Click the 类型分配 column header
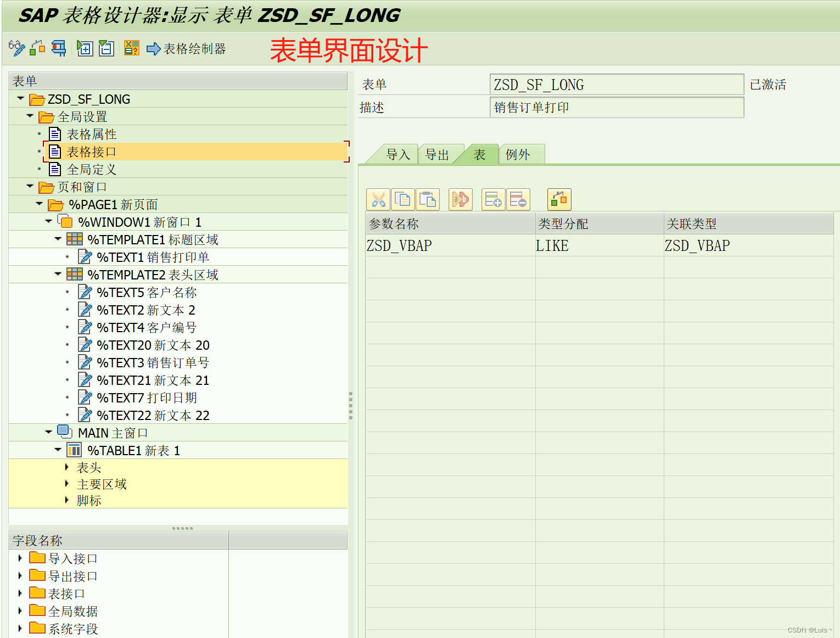The width and height of the screenshot is (840, 638). coord(600,223)
